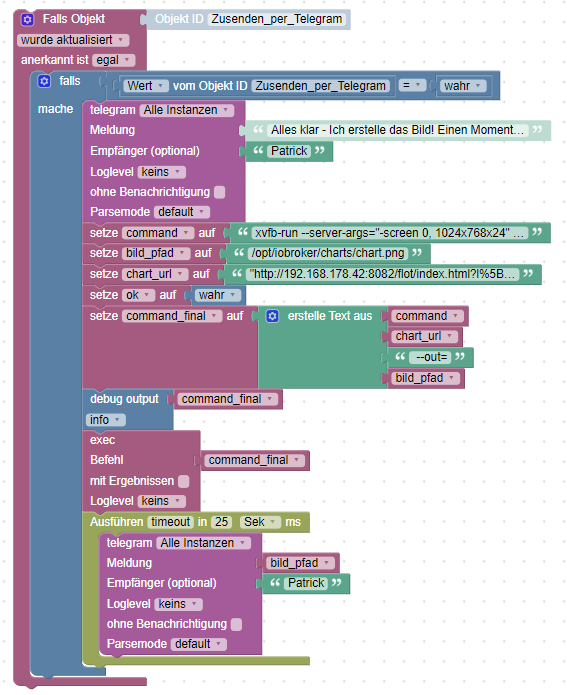Open Parsemode default dropdown in second telegram
This screenshot has height=695, width=567.
tap(199, 644)
